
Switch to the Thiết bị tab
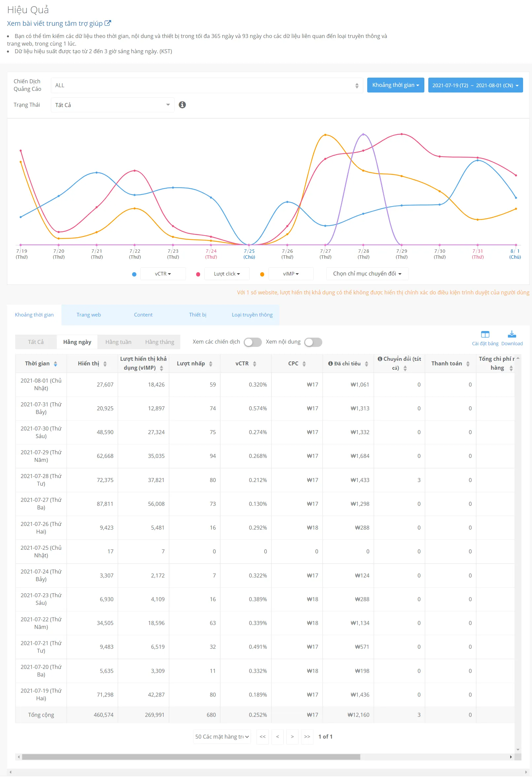[197, 315]
